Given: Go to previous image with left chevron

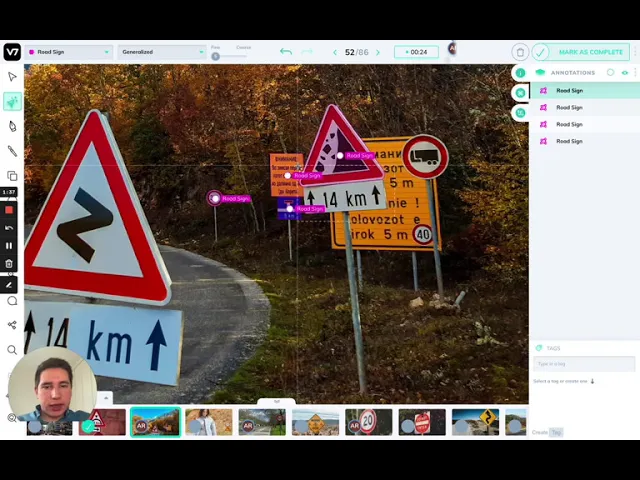Looking at the screenshot, I should [x=335, y=52].
